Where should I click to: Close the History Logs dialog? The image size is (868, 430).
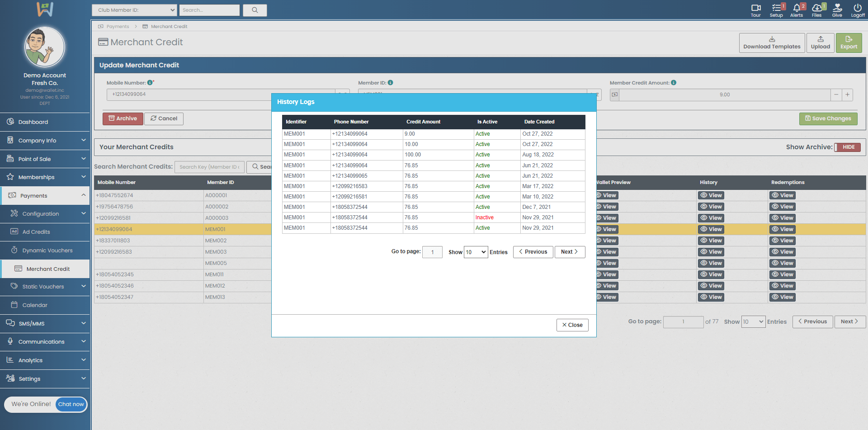pyautogui.click(x=572, y=325)
